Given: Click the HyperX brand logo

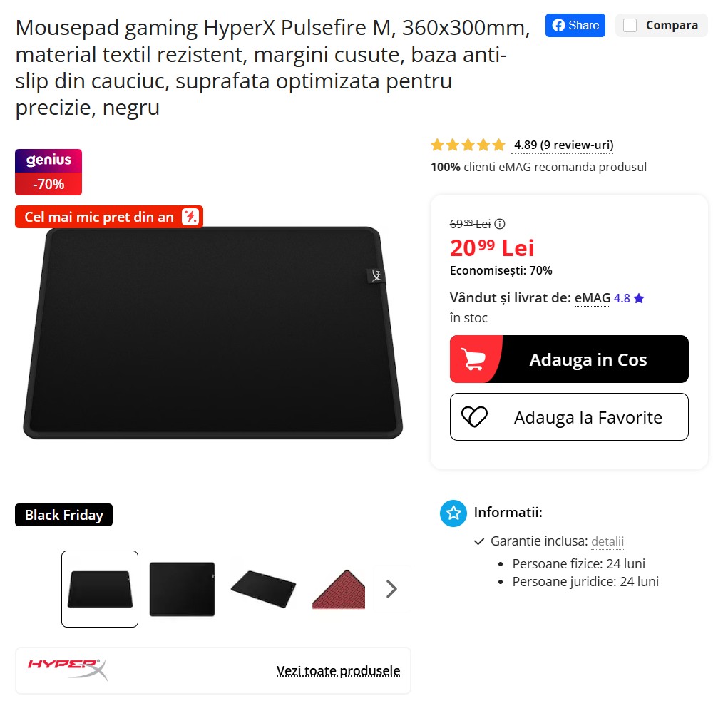Looking at the screenshot, I should [68, 670].
